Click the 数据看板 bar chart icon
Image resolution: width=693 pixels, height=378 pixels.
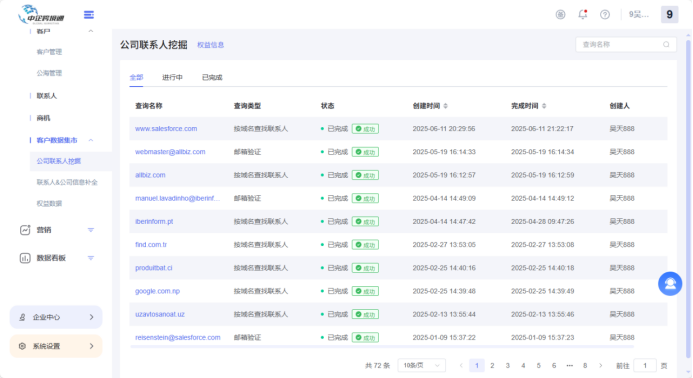(25, 258)
